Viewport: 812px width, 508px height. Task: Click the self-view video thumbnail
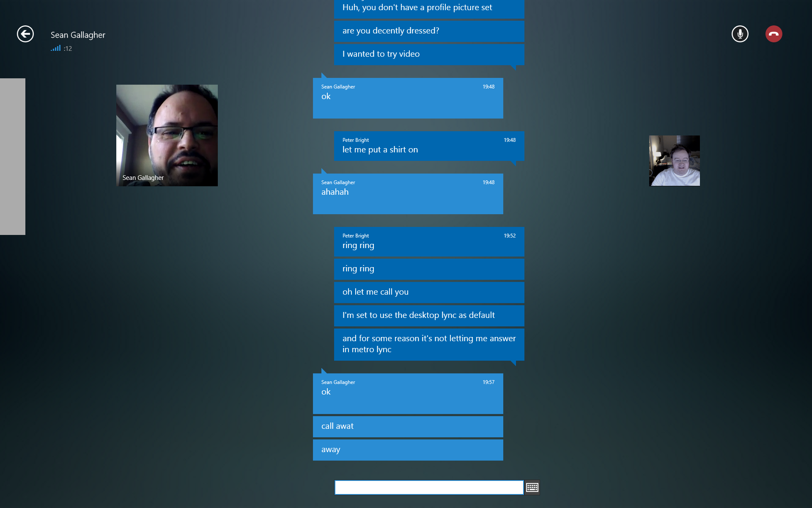(674, 160)
